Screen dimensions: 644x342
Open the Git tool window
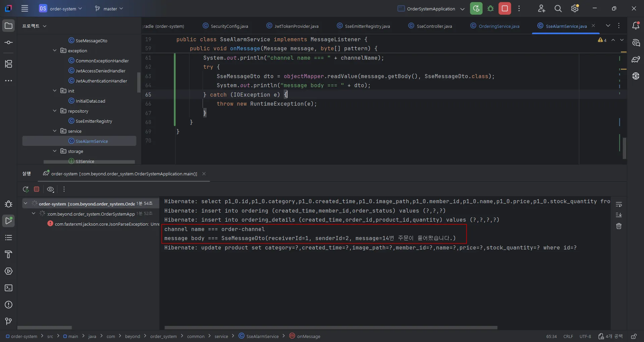click(x=9, y=322)
